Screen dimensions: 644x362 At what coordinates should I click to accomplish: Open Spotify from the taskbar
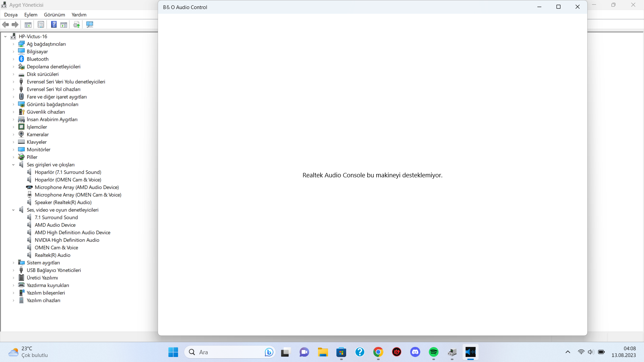(x=433, y=352)
